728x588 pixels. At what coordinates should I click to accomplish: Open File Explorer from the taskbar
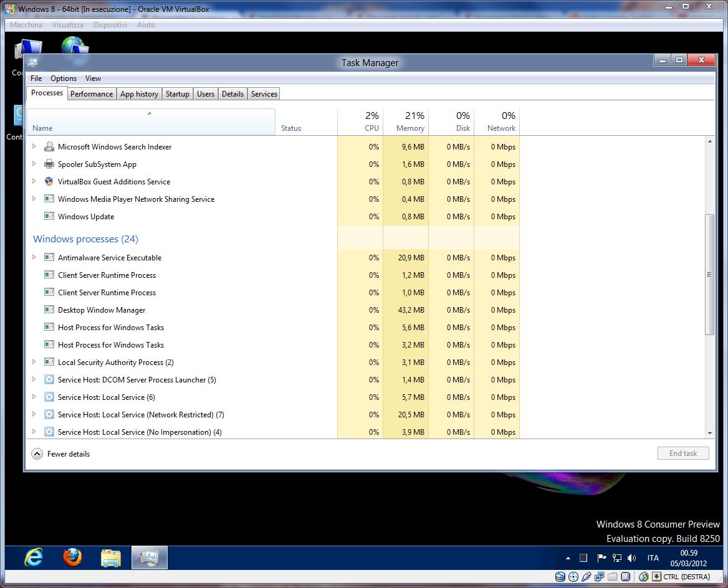point(111,557)
